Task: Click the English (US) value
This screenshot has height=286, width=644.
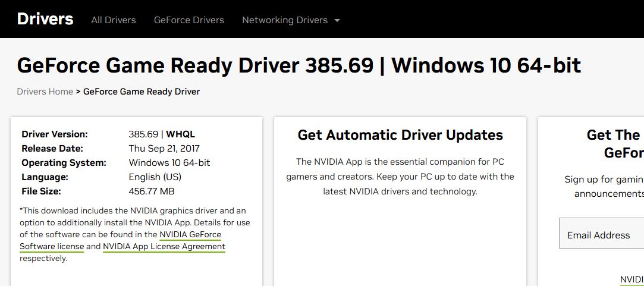Action: tap(155, 177)
